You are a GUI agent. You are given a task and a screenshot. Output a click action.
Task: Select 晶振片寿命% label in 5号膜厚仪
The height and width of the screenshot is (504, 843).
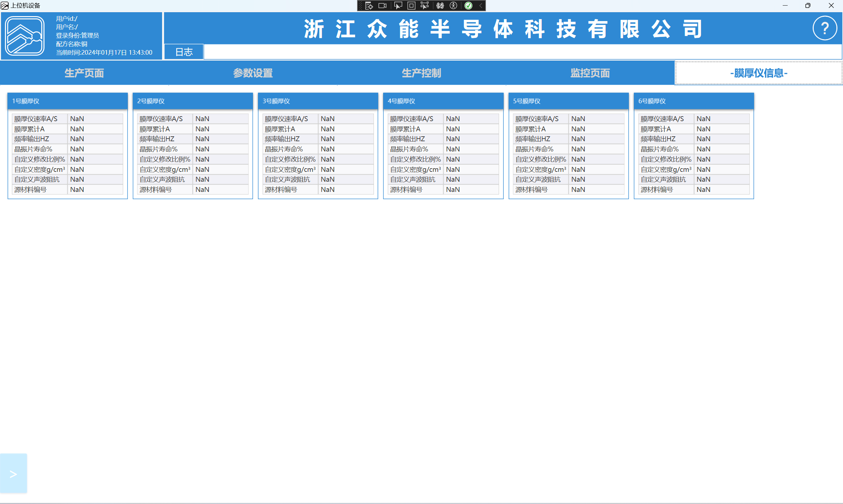541,149
